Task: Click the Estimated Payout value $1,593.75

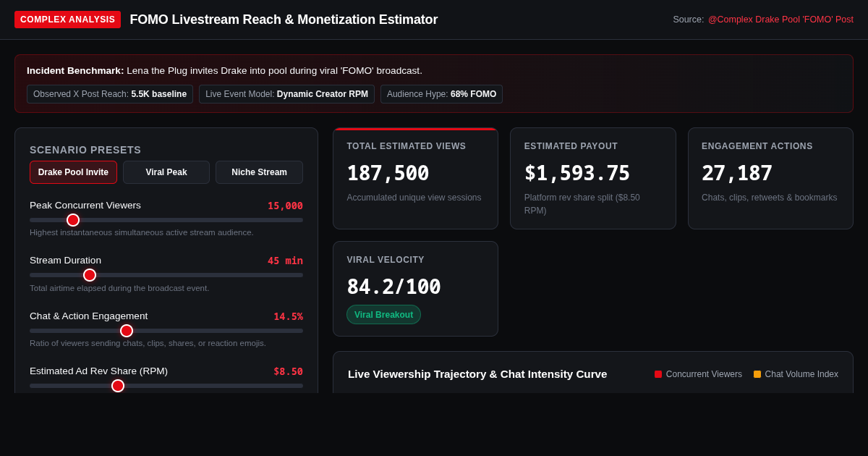Action: point(577,173)
